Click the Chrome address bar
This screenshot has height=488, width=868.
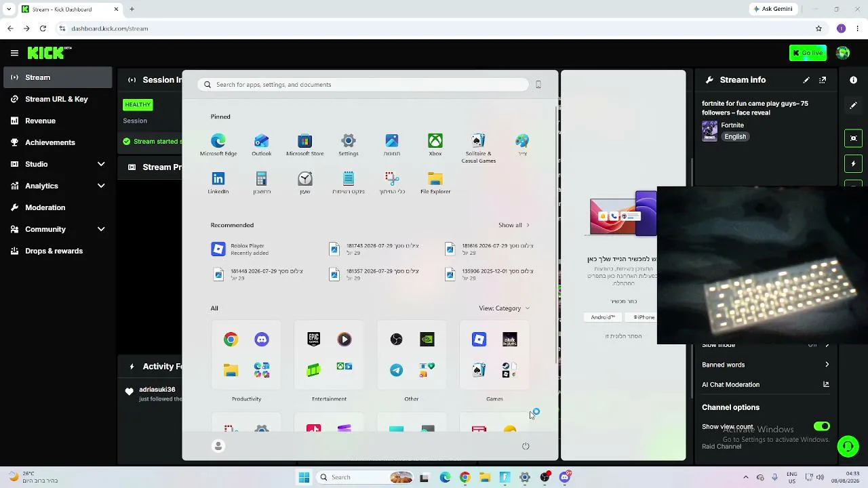coord(434,28)
